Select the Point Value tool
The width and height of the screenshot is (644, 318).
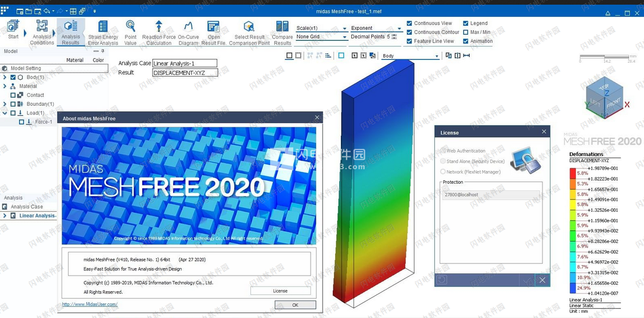[x=131, y=33]
